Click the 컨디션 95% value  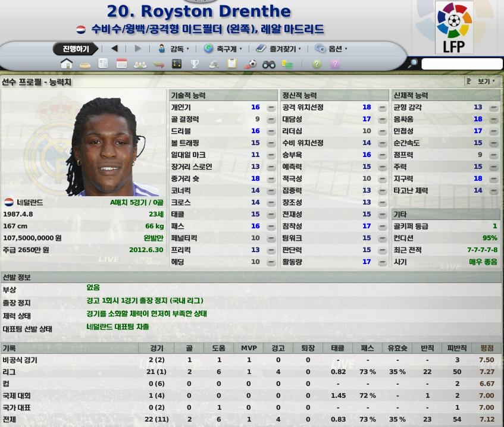pyautogui.click(x=490, y=238)
